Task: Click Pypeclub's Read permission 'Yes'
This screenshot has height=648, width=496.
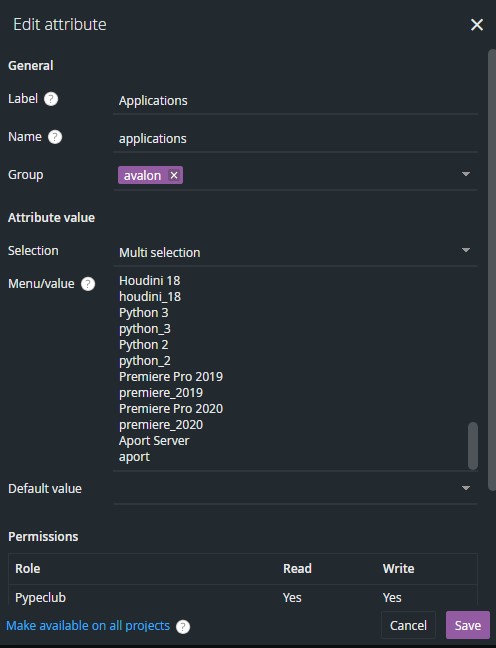Action: tap(292, 598)
